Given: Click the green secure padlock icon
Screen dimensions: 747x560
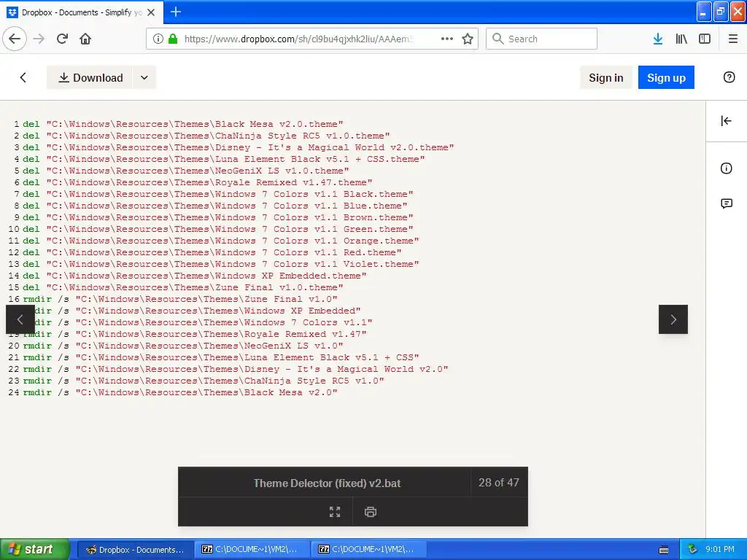Looking at the screenshot, I should [173, 39].
